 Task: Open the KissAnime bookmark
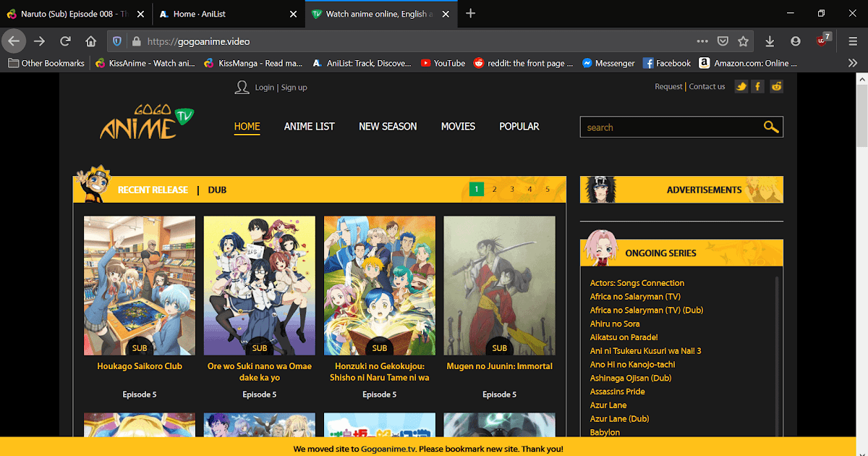[145, 63]
